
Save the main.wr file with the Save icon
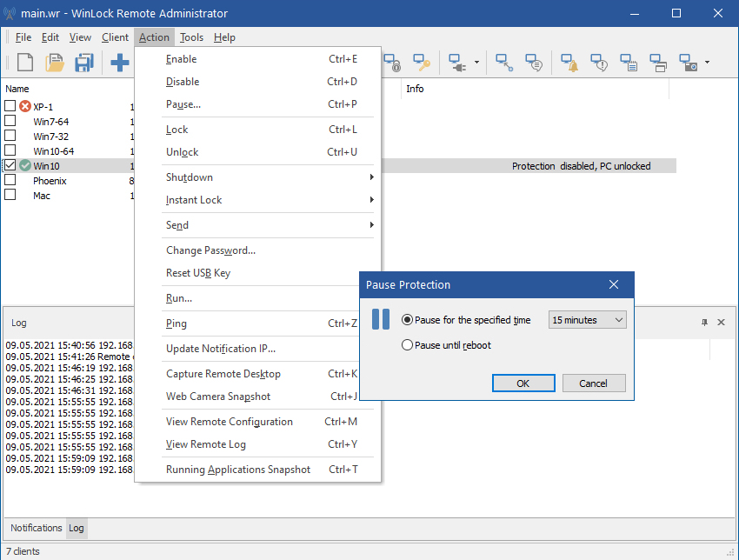[83, 61]
